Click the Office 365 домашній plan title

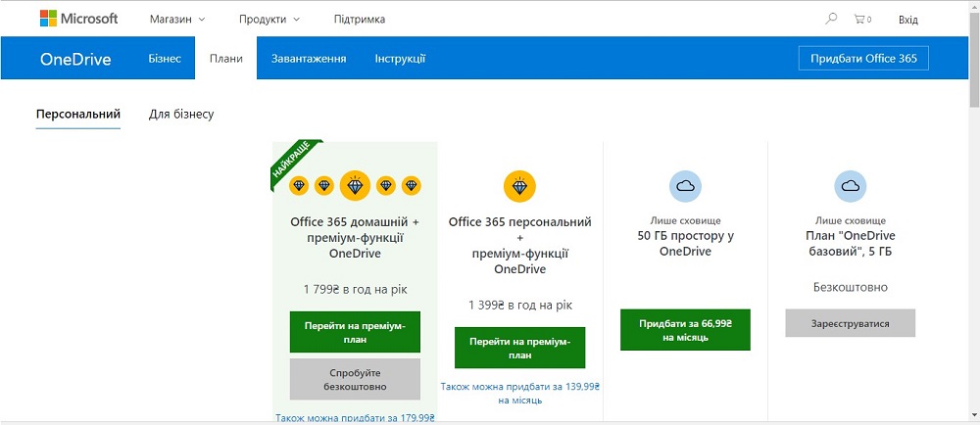click(355, 238)
